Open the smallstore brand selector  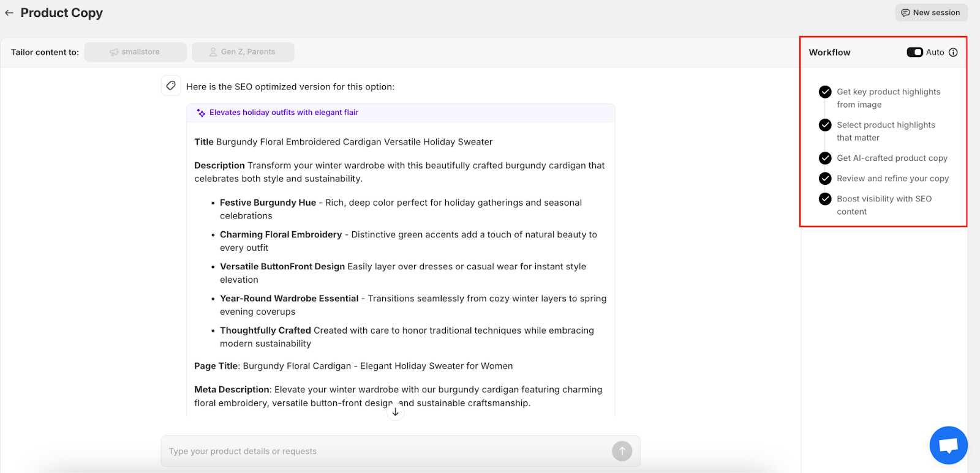point(135,52)
